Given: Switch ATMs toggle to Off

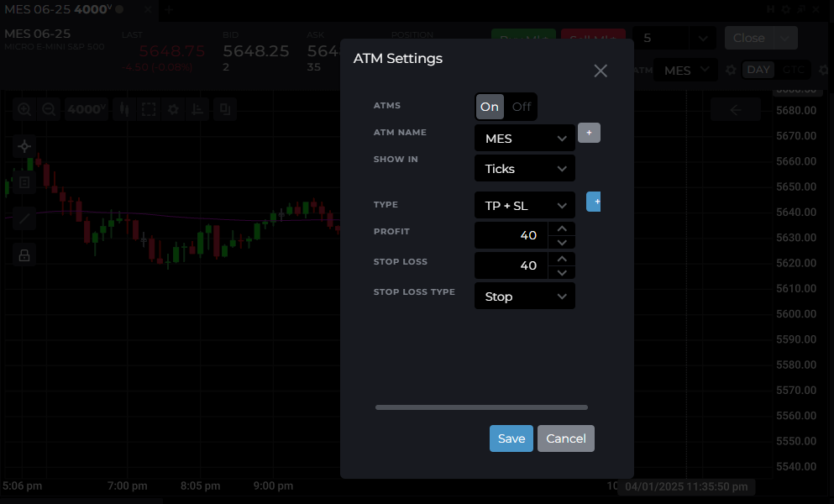Looking at the screenshot, I should point(522,107).
